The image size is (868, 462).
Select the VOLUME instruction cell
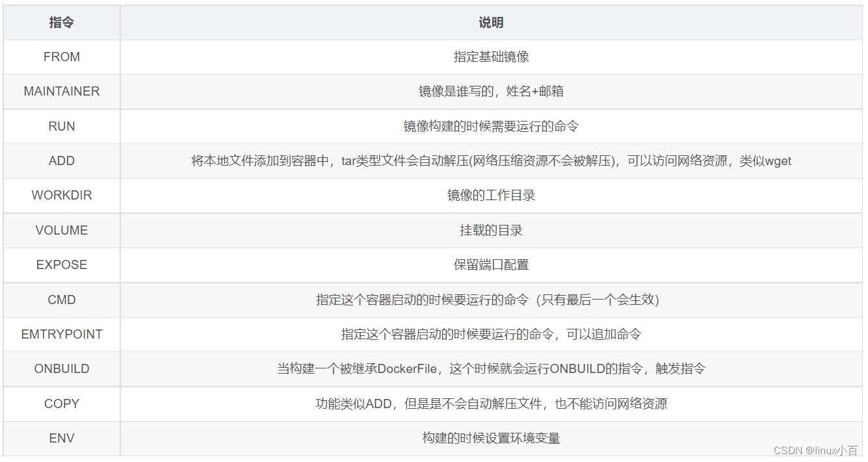click(x=62, y=231)
